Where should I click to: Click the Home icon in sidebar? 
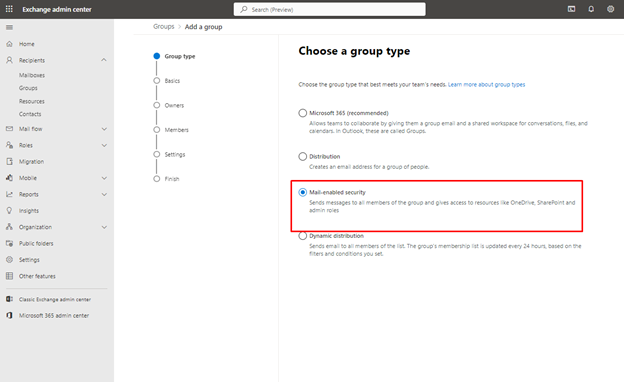[x=10, y=44]
